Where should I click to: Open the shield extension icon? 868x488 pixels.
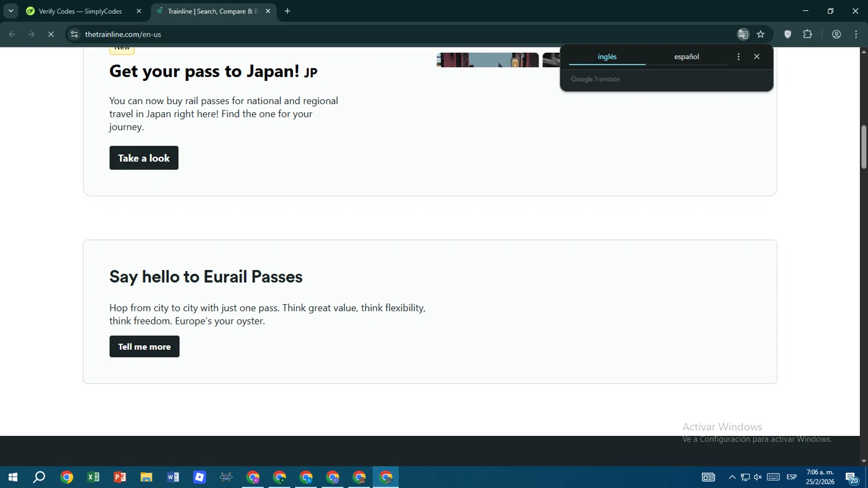tap(788, 34)
